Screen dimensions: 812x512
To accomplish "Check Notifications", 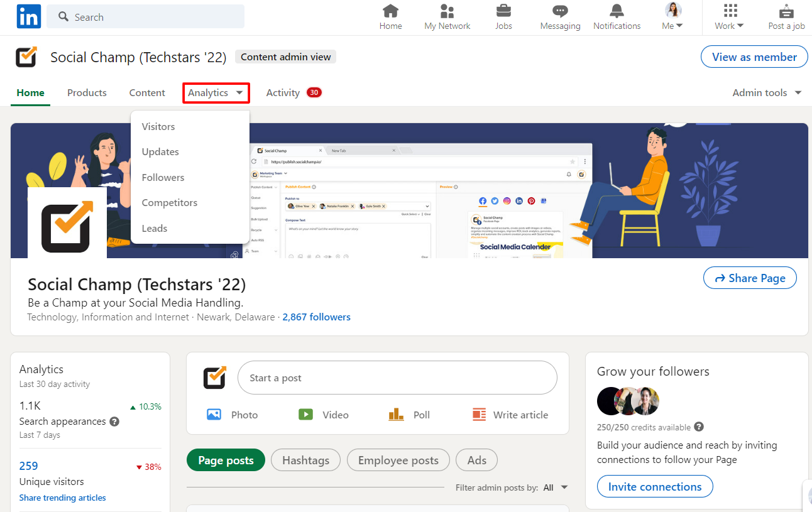I will pos(617,16).
